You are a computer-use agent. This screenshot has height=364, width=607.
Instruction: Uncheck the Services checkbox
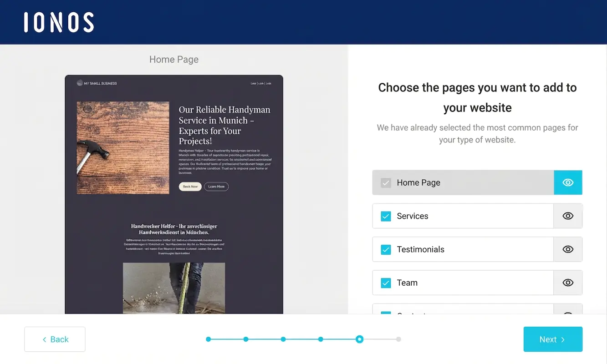point(385,216)
